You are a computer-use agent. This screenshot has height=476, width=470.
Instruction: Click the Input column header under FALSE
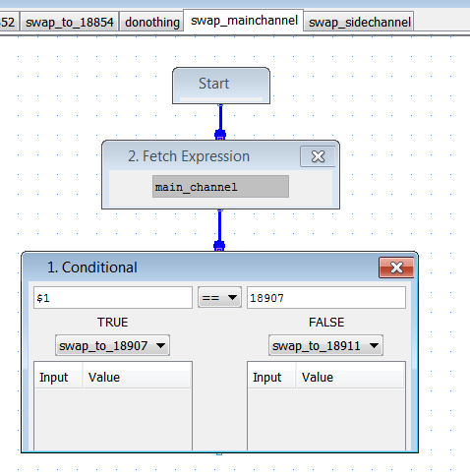click(271, 377)
